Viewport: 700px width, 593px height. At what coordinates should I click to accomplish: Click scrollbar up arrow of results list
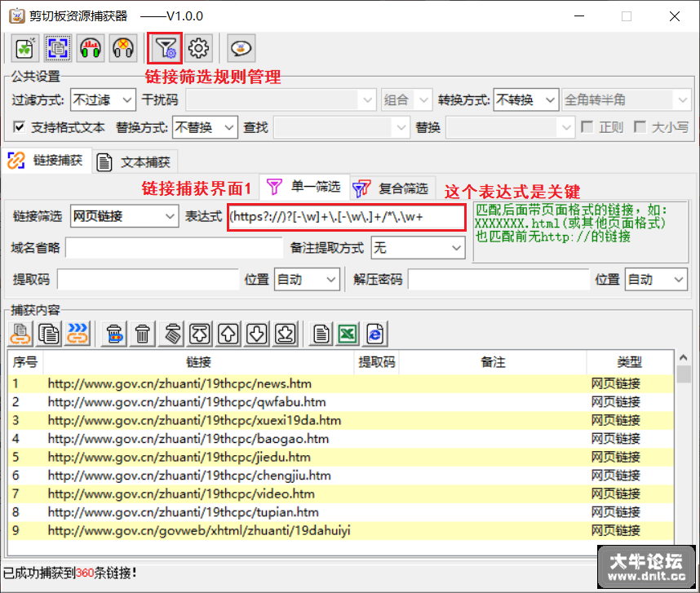[683, 357]
